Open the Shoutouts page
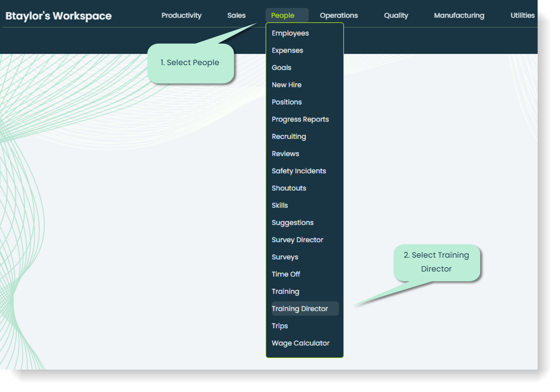The height and width of the screenshot is (392, 560). pyautogui.click(x=289, y=188)
